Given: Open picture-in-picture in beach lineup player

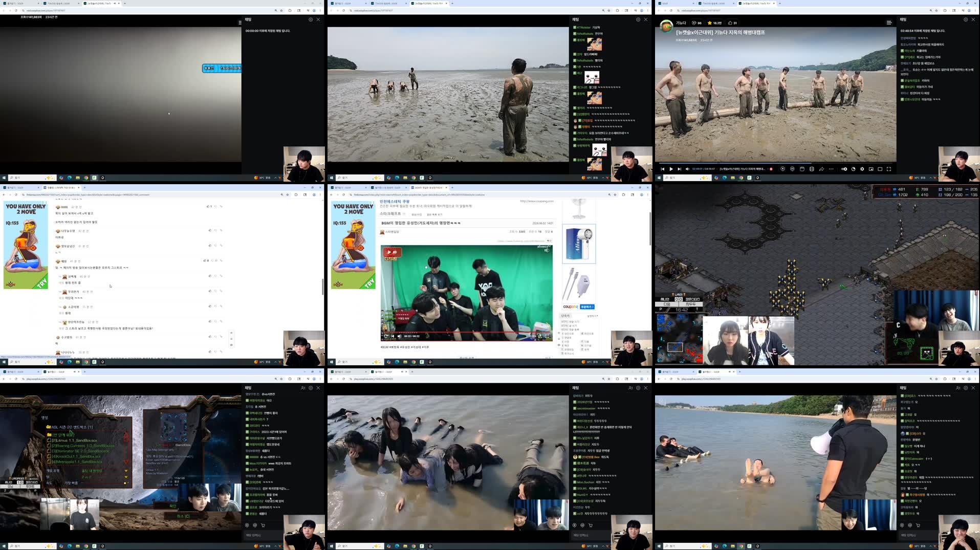Looking at the screenshot, I should [x=871, y=169].
